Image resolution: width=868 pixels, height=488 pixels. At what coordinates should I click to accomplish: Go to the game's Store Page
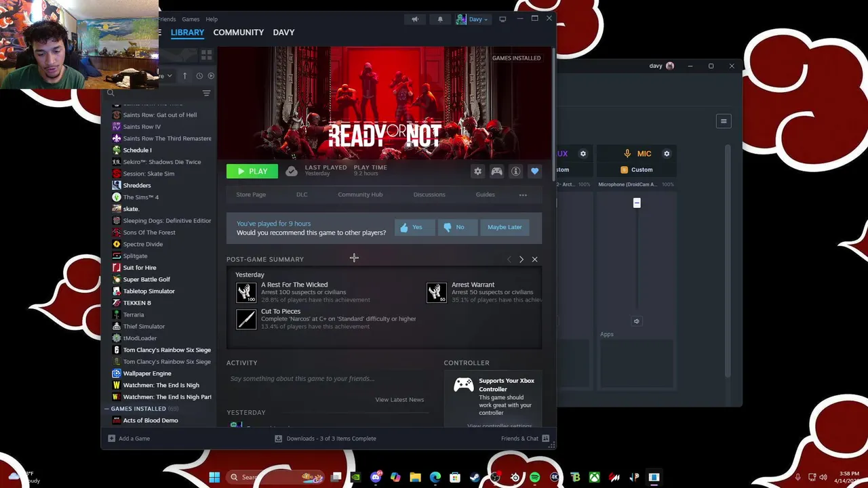click(x=251, y=195)
